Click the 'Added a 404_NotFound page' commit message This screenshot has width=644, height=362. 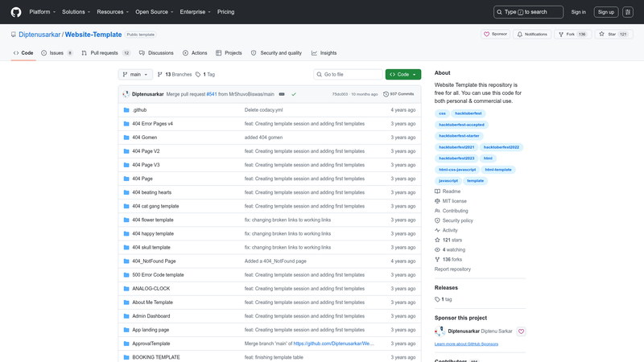275,261
